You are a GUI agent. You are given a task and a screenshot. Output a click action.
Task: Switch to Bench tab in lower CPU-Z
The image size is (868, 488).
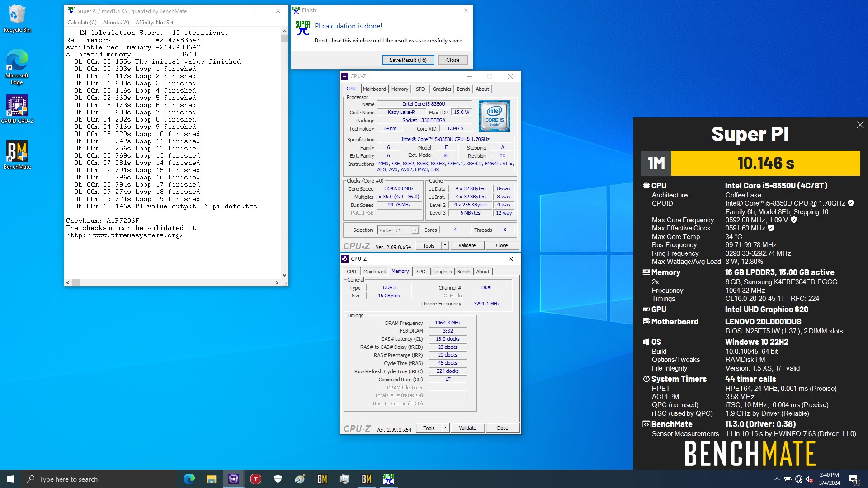(463, 272)
